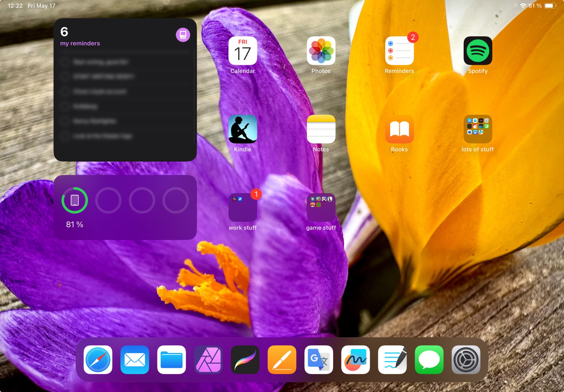564x392 pixels.
Task: Launch Affinity Photo from the dock
Action: (208, 360)
